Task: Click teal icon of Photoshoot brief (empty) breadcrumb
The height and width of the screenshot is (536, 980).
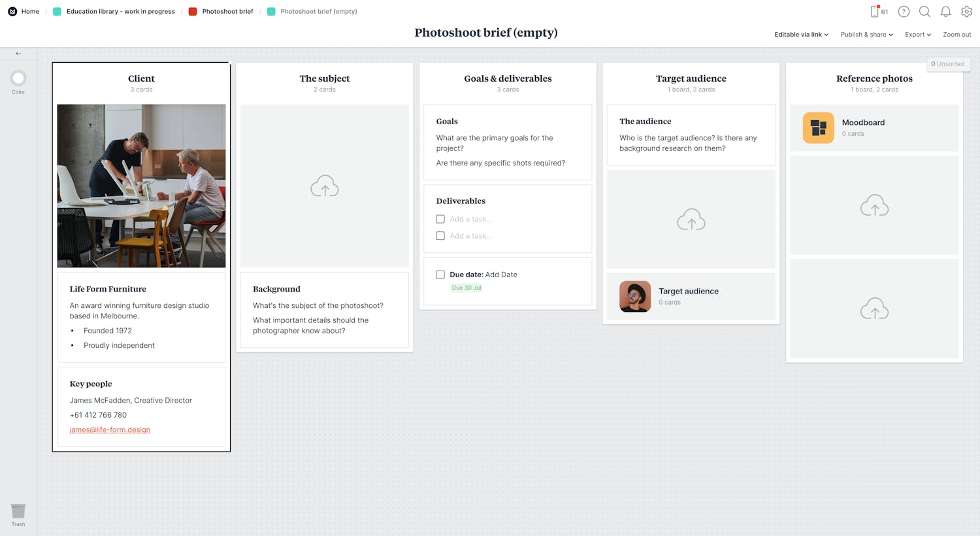Action: pos(271,11)
